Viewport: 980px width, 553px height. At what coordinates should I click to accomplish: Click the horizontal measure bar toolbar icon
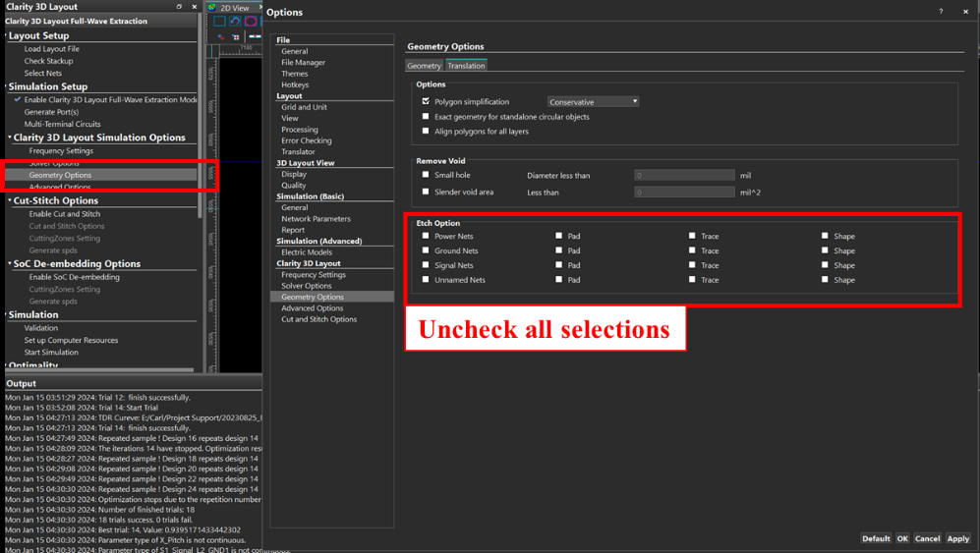click(255, 37)
